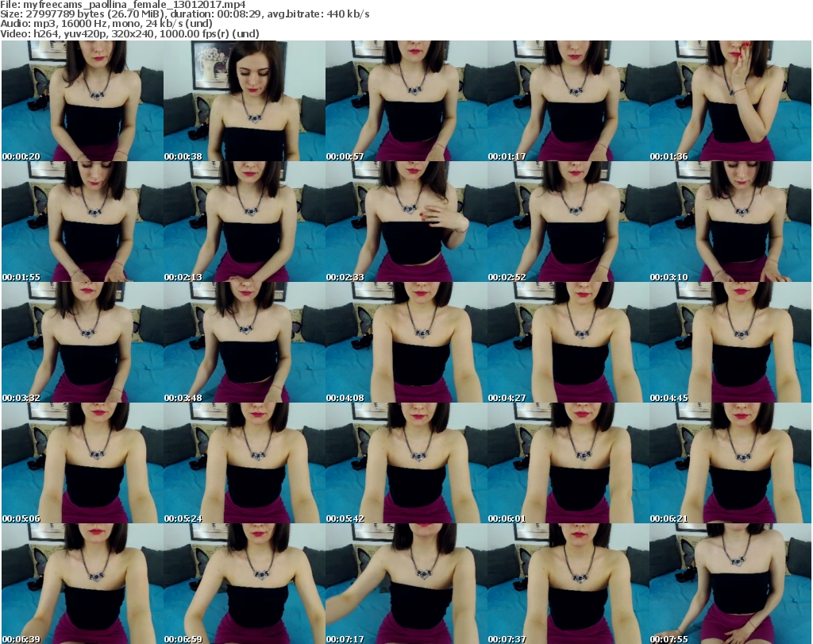Screen dimensions: 813x644
Task: Click the Size and duration info line
Action: point(184,14)
